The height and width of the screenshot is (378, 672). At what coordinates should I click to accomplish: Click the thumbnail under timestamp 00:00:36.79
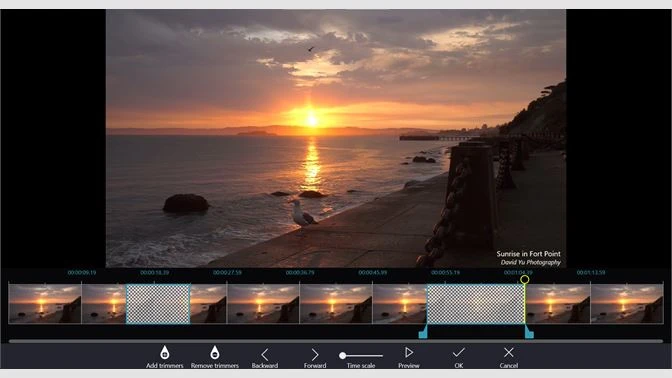click(336, 303)
